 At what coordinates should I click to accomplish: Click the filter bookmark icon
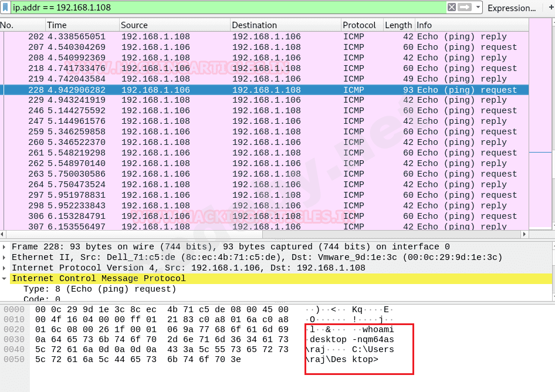tap(5, 7)
